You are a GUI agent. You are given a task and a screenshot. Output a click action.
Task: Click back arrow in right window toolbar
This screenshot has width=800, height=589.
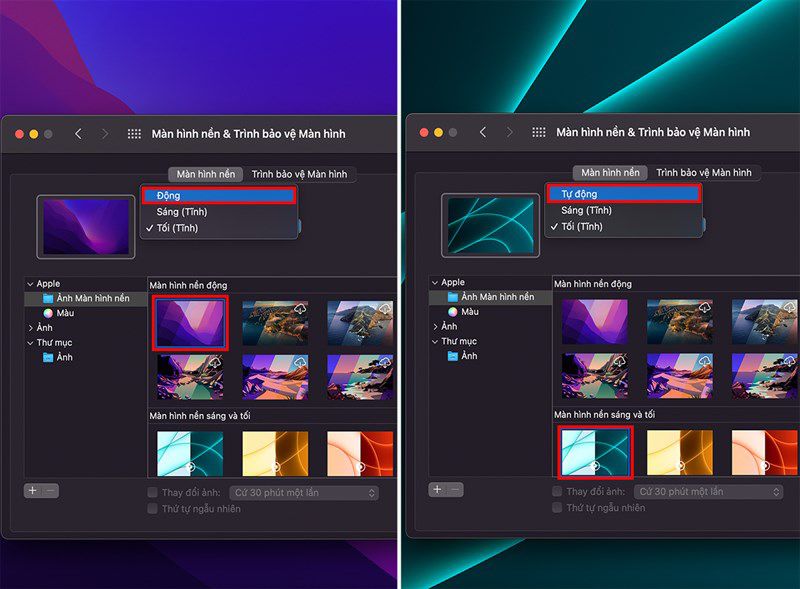click(483, 132)
